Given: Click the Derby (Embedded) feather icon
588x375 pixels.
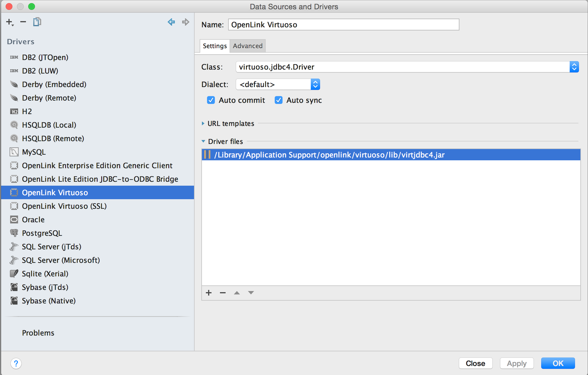Looking at the screenshot, I should 14,84.
